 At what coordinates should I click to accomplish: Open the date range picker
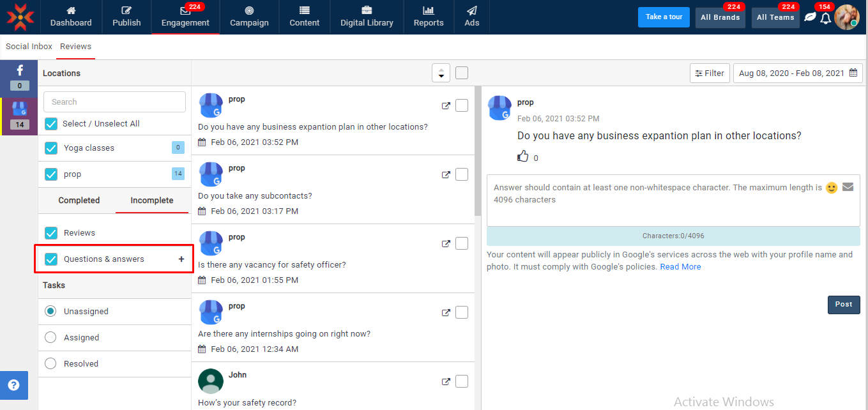tap(797, 73)
